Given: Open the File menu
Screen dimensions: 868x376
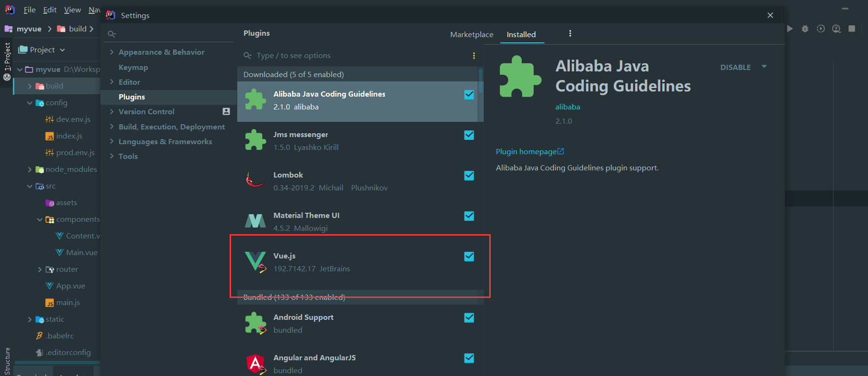Looking at the screenshot, I should click(x=30, y=10).
